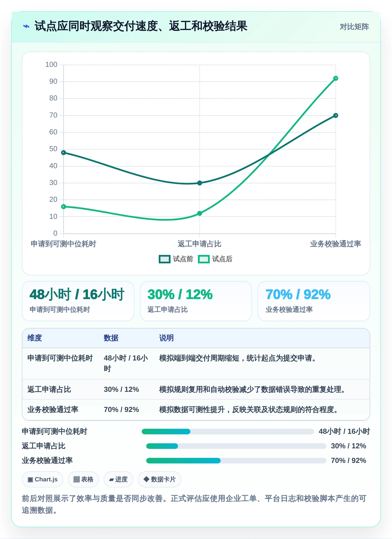Screen dimensions: 392x539
Task: Click the 业务校验通过率 x-axis label
Action: point(335,244)
